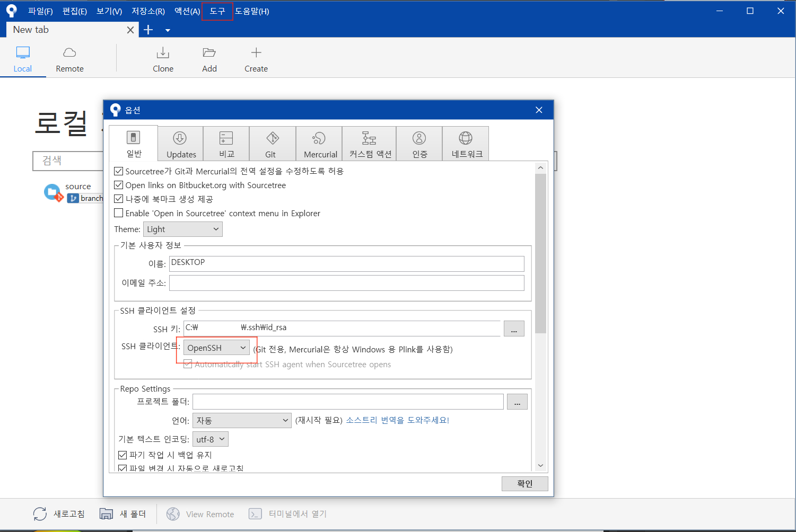Click the source repository folder icon
Image resolution: width=796 pixels, height=532 pixels.
53,193
